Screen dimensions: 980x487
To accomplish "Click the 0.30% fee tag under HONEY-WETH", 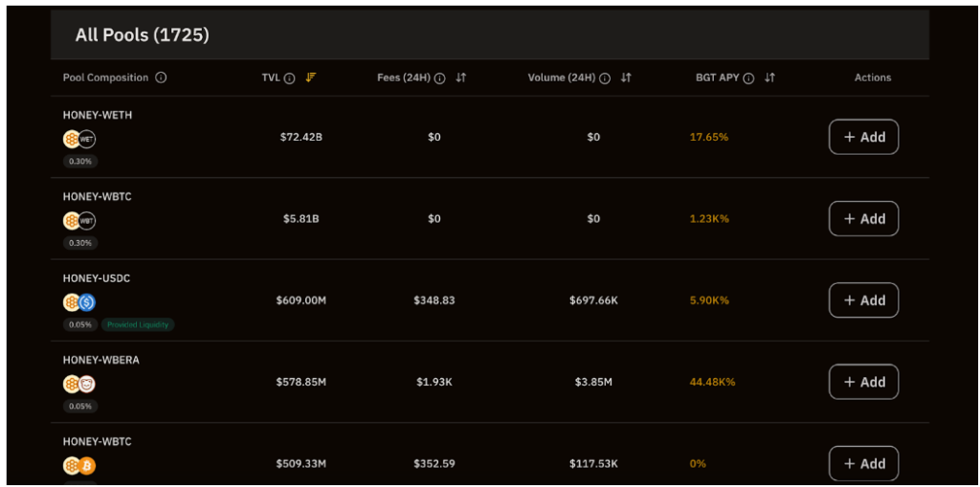I will (x=80, y=162).
